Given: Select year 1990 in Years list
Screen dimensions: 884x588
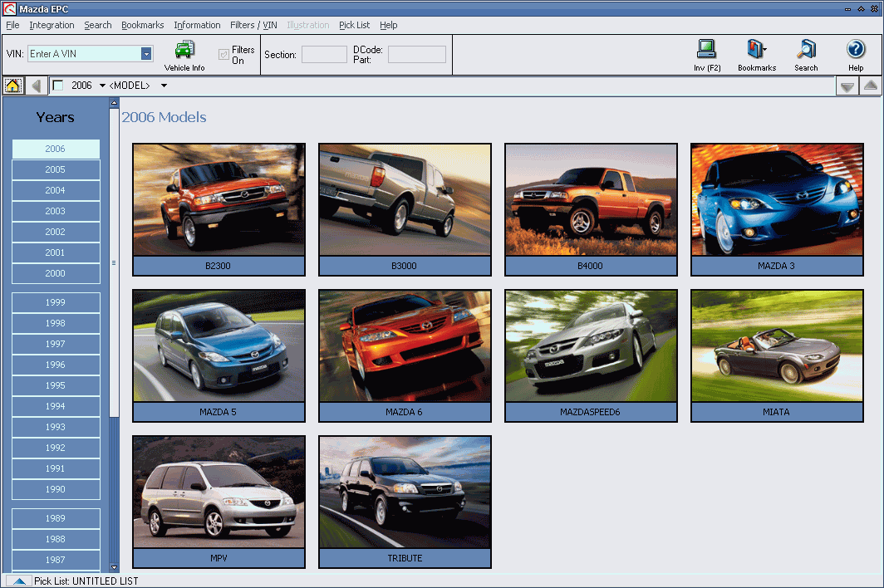Looking at the screenshot, I should point(55,489).
